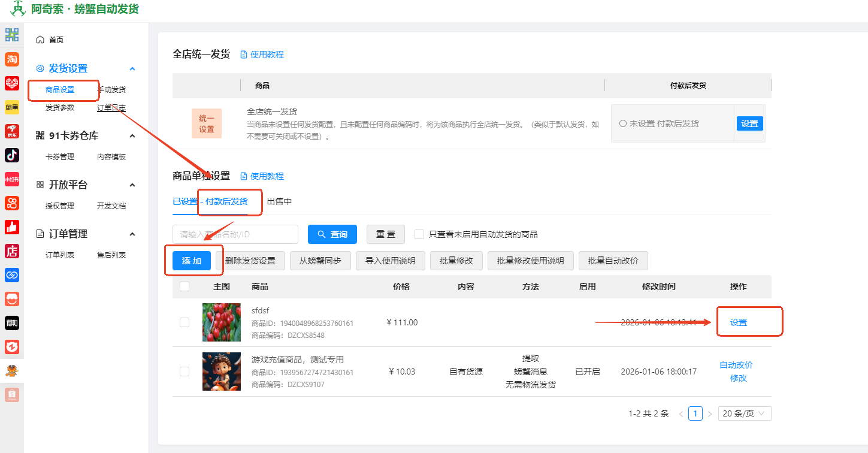Open 订单日志 menu item

(111, 108)
